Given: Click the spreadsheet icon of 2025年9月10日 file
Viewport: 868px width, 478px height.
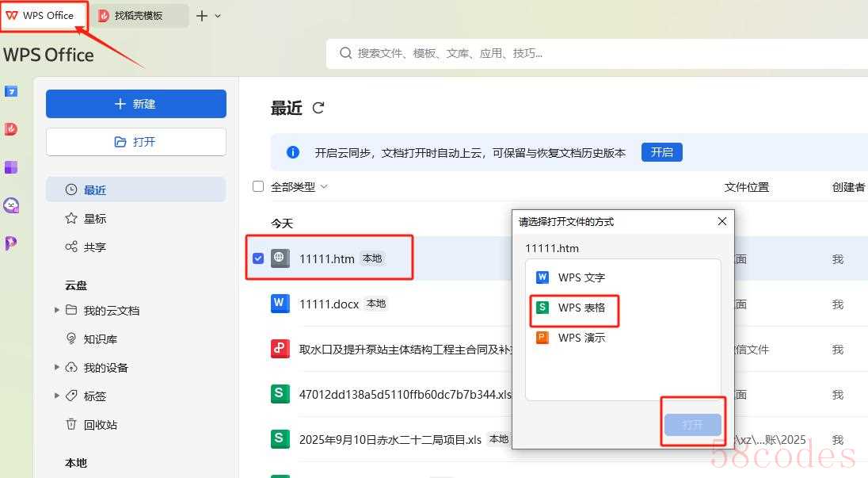Looking at the screenshot, I should 280,438.
